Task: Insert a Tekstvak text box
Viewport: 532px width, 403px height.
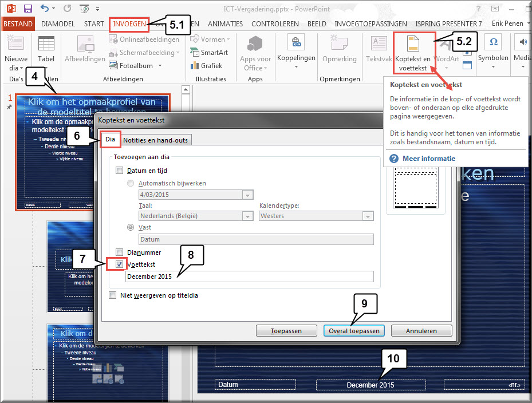Action: [379, 49]
